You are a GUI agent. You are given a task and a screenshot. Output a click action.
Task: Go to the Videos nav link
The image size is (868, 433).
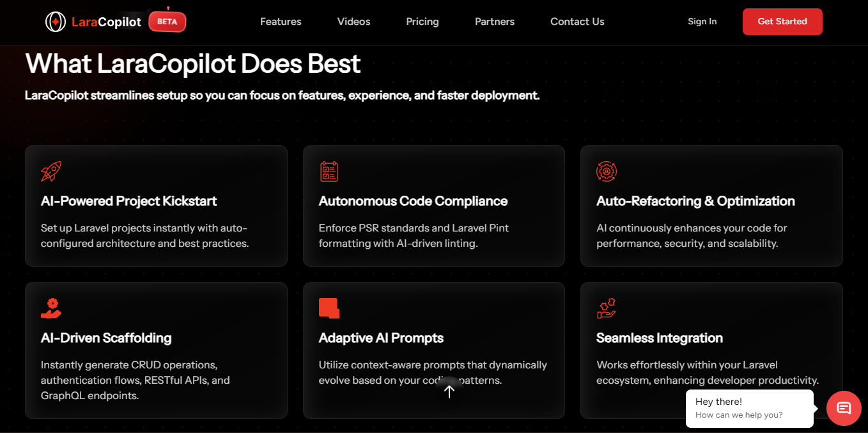[353, 22]
